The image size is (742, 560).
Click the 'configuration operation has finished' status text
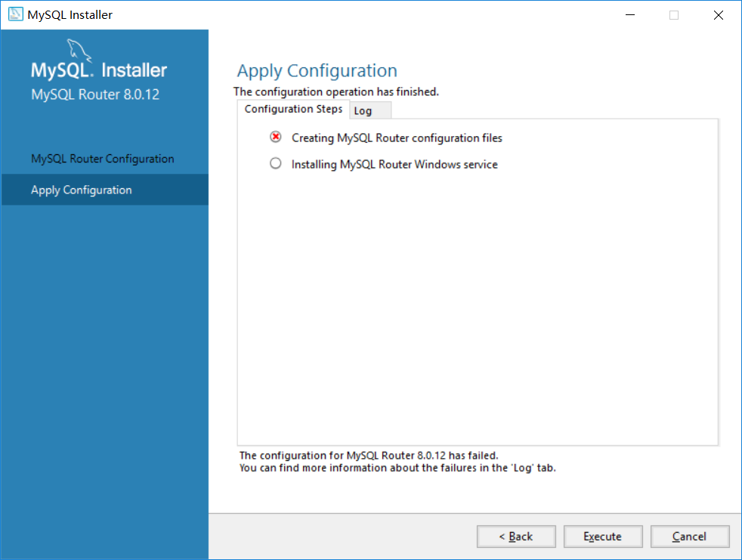(336, 91)
